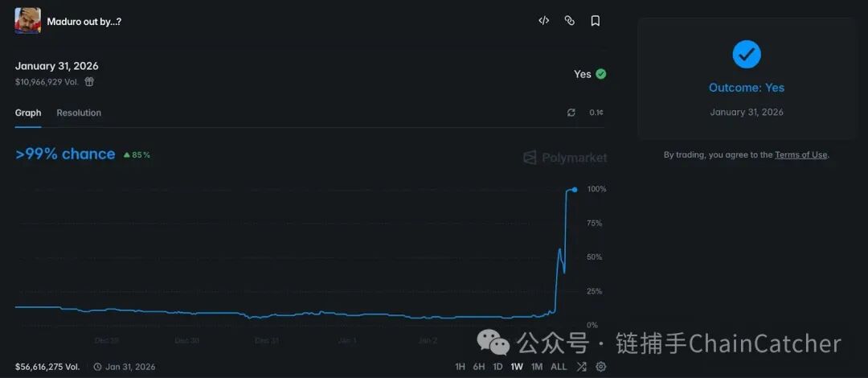Screen dimensions: 868x378
Task: Click the chart's latest data point dot
Action: click(x=575, y=190)
